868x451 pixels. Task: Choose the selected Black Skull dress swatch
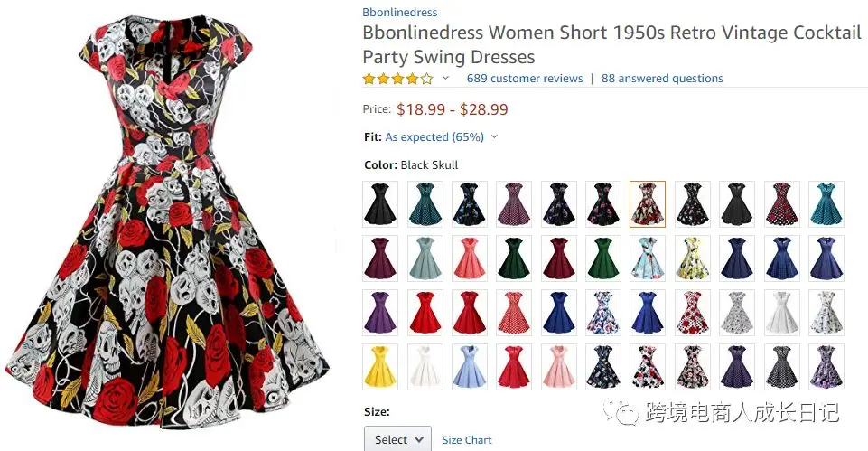point(648,204)
